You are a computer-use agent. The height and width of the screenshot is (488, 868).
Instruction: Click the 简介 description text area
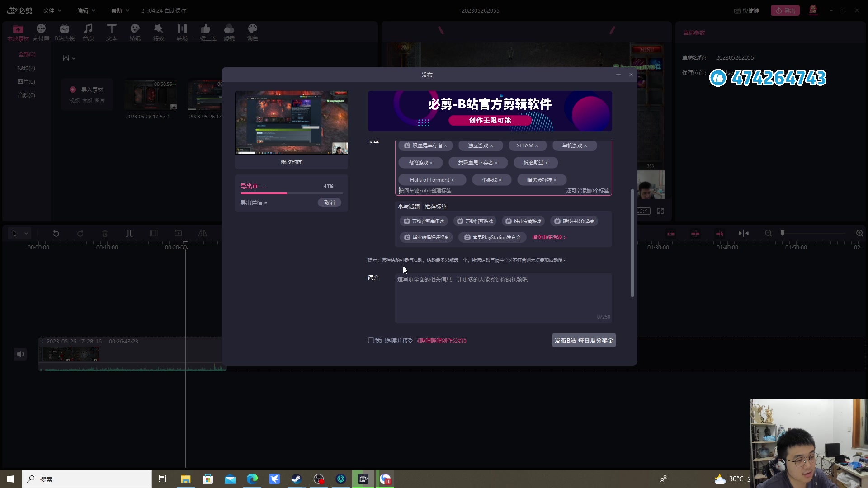pyautogui.click(x=504, y=298)
